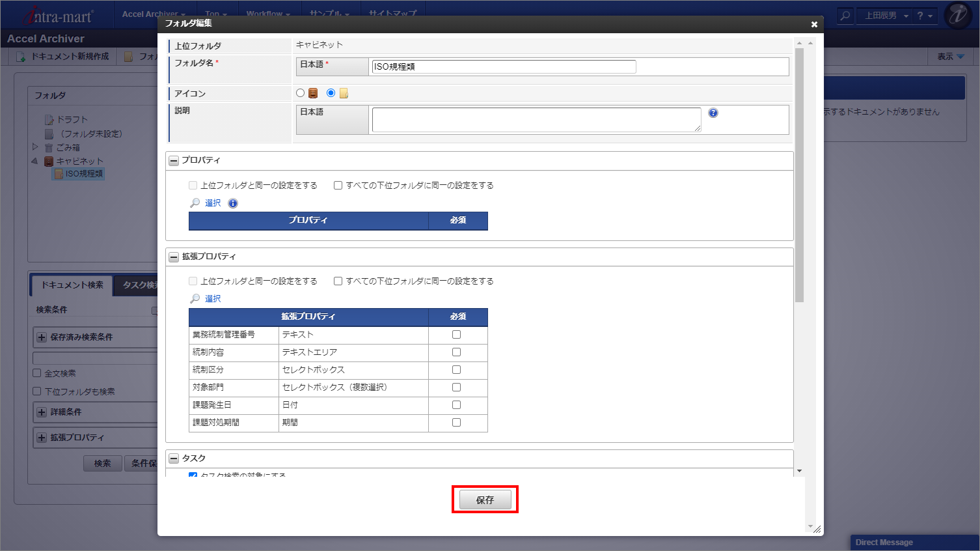Screen dimensions: 980x551
Task: Select the brown cabinet icon radio button
Action: (x=300, y=93)
